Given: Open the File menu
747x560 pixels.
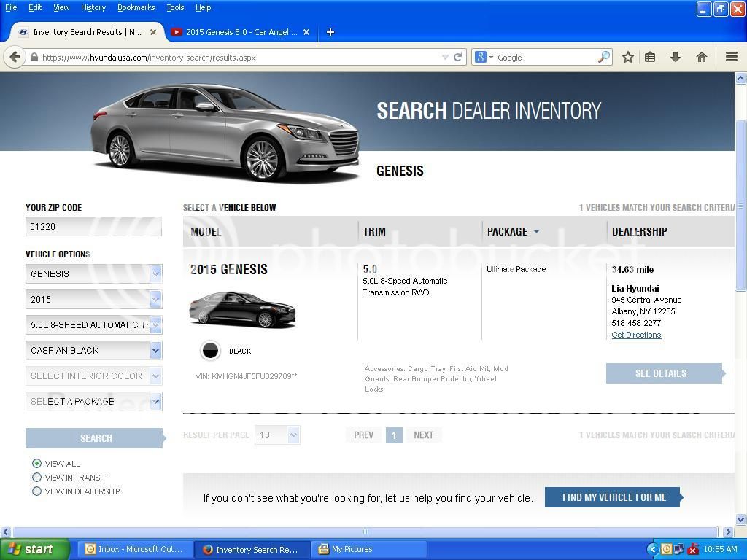Looking at the screenshot, I should point(11,7).
